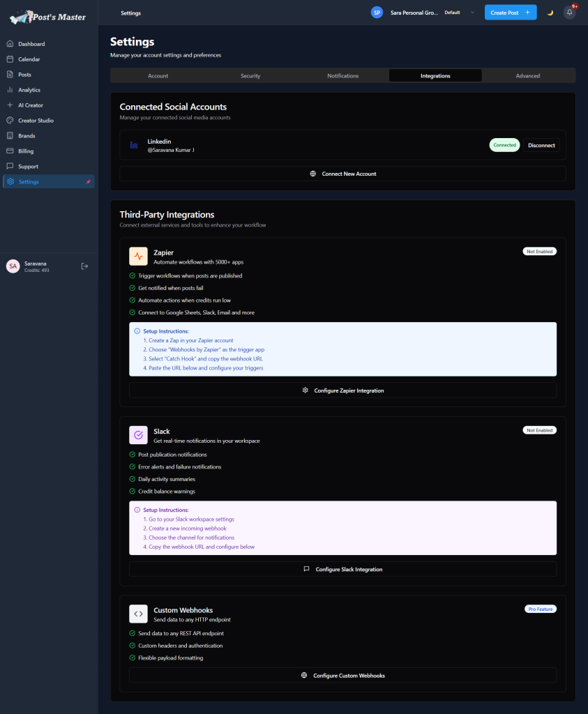Image resolution: width=588 pixels, height=714 pixels.
Task: Click the LinkedIn account icon
Action: (134, 145)
